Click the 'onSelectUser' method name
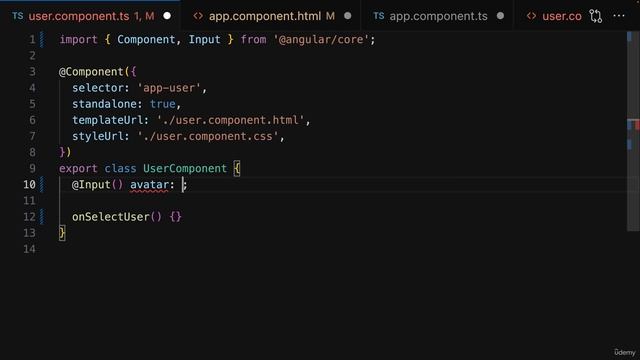 [x=111, y=217]
